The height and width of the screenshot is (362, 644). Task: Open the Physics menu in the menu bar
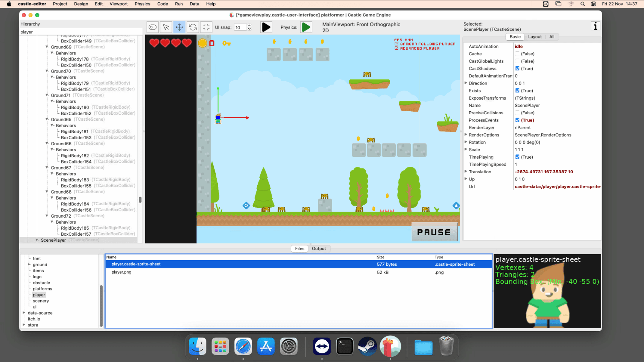coord(143,4)
